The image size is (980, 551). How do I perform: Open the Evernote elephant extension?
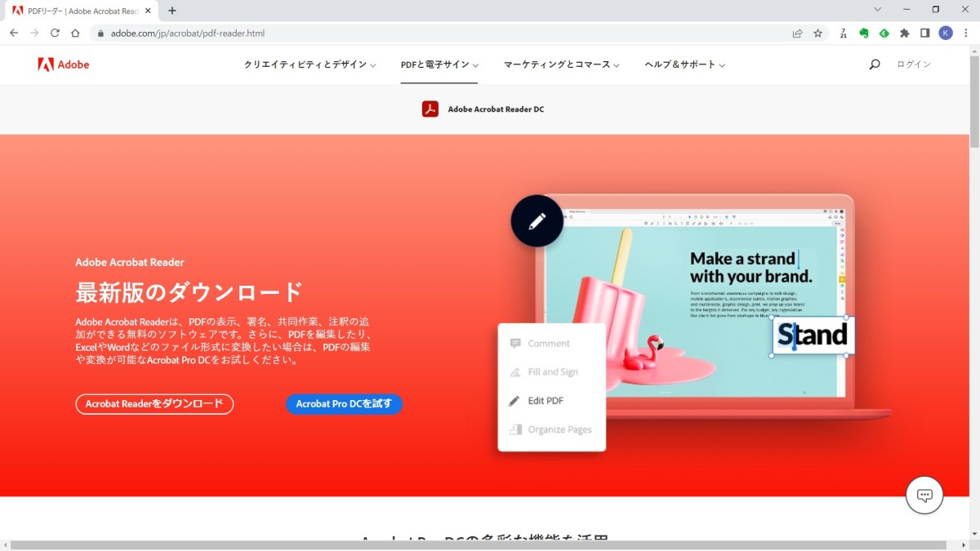(x=863, y=33)
